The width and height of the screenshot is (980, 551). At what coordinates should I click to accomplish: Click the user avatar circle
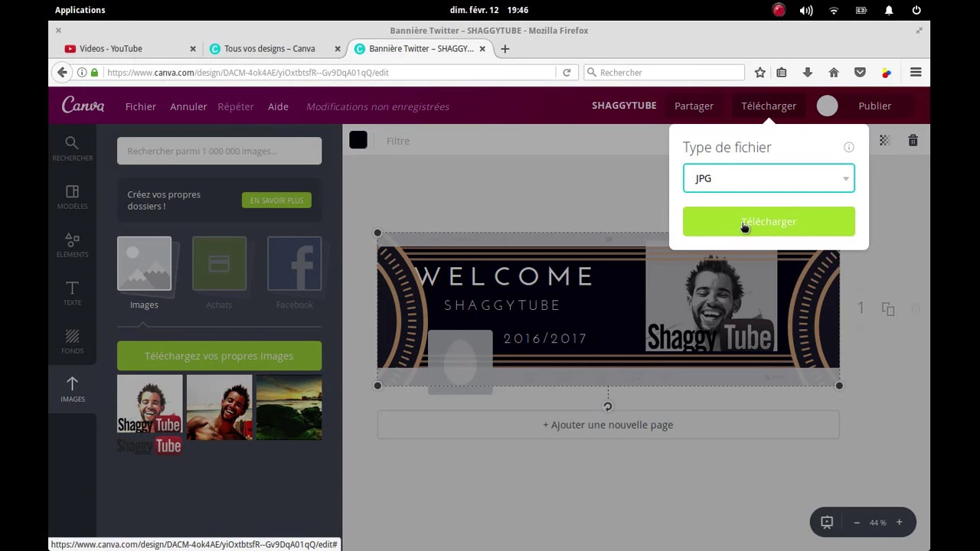click(827, 106)
